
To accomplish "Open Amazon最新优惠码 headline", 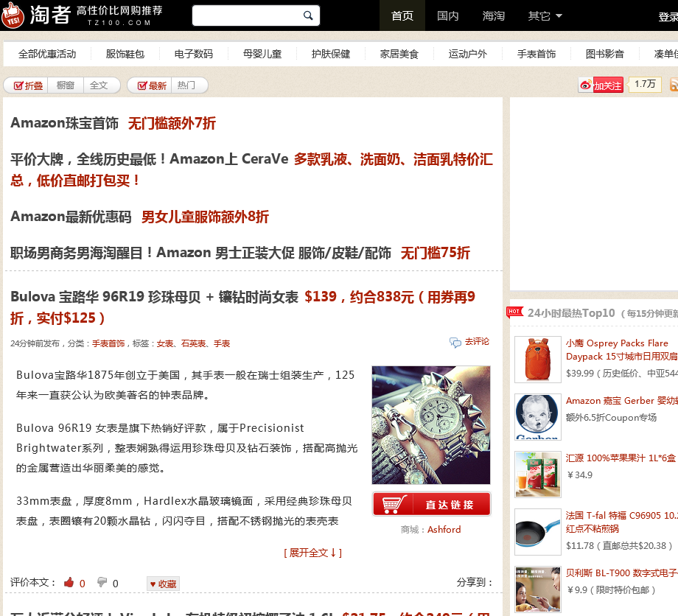I will tap(140, 217).
